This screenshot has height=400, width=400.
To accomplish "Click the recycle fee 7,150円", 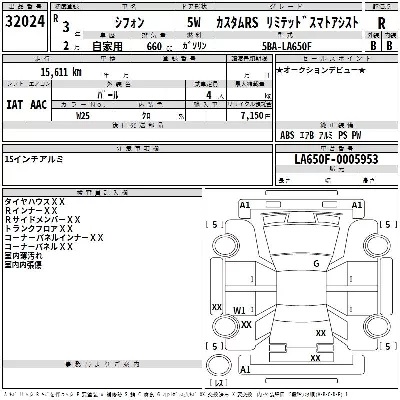I will click(x=256, y=115).
